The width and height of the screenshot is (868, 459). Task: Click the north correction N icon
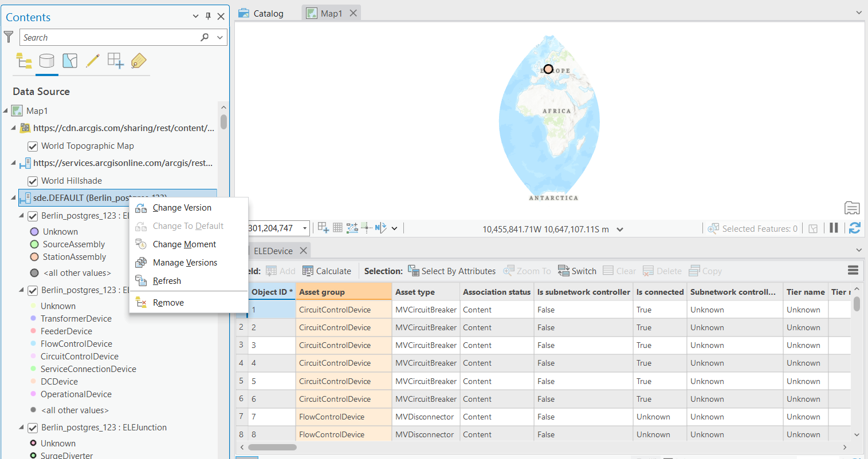click(x=381, y=228)
